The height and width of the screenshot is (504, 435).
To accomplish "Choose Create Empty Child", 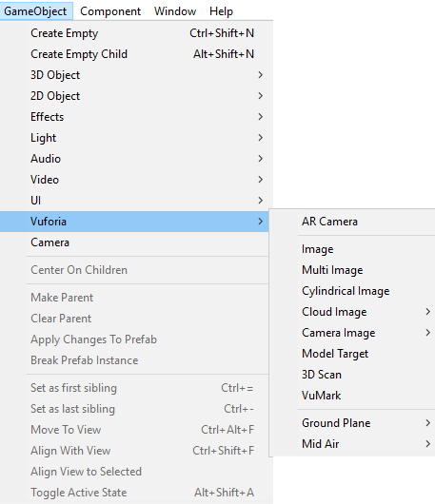I will point(134,54).
